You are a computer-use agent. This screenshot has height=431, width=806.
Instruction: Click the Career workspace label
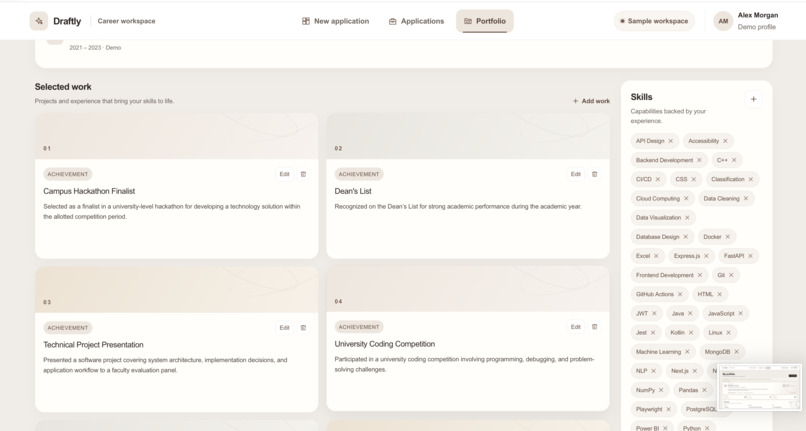point(126,21)
